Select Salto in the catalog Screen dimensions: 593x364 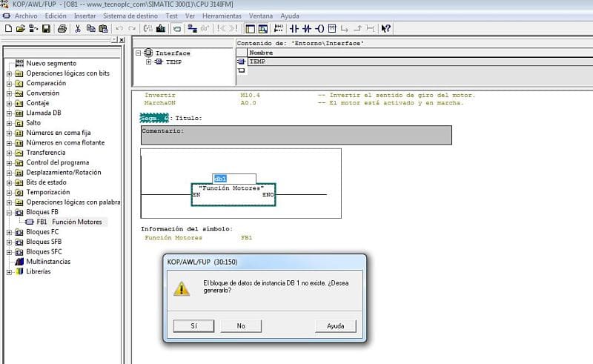(x=33, y=122)
